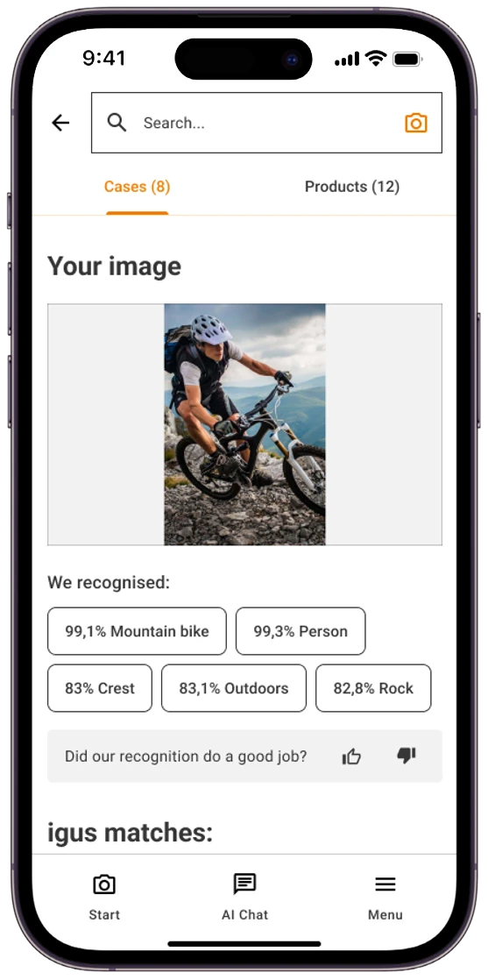
Task: Open AI Chat from bottom navigation
Action: pos(245,898)
